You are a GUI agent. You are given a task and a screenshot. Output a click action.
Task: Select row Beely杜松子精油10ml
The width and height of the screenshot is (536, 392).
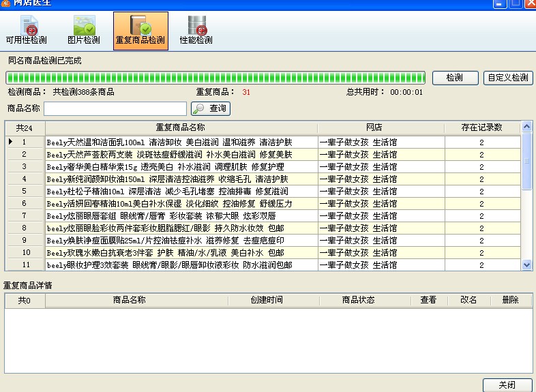click(263, 192)
